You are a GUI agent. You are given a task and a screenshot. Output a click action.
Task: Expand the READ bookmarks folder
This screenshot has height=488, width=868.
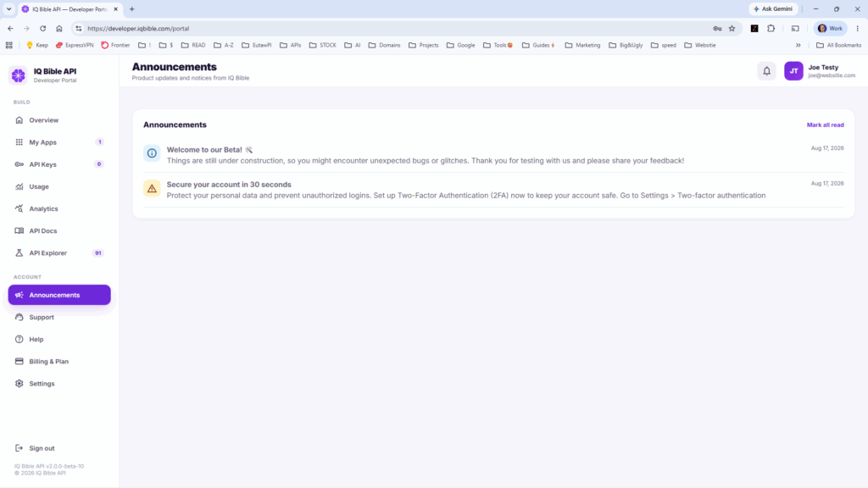click(x=193, y=46)
